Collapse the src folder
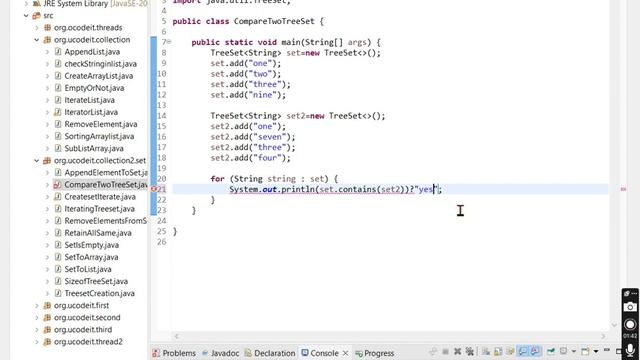The width and height of the screenshot is (640, 360). (x=26, y=16)
